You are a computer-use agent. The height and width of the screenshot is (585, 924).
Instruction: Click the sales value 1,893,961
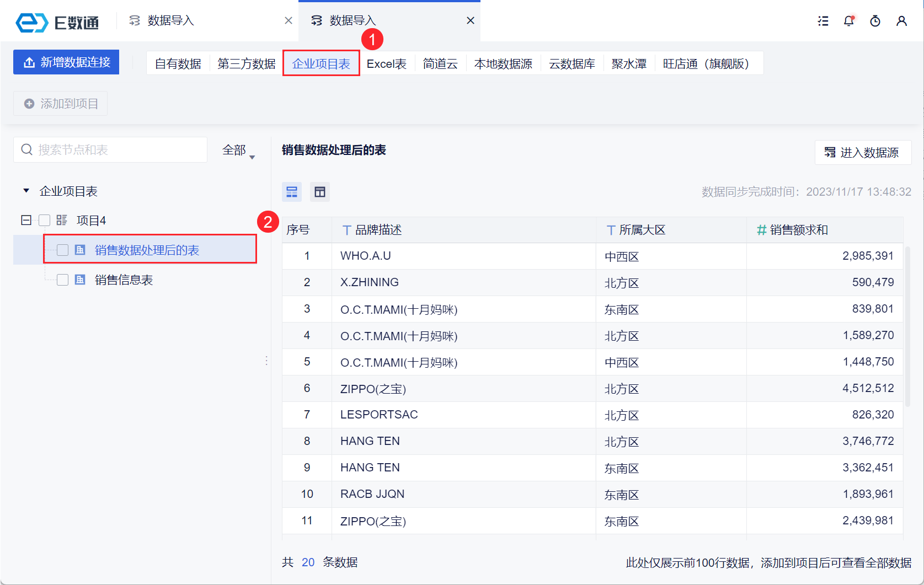click(x=868, y=494)
